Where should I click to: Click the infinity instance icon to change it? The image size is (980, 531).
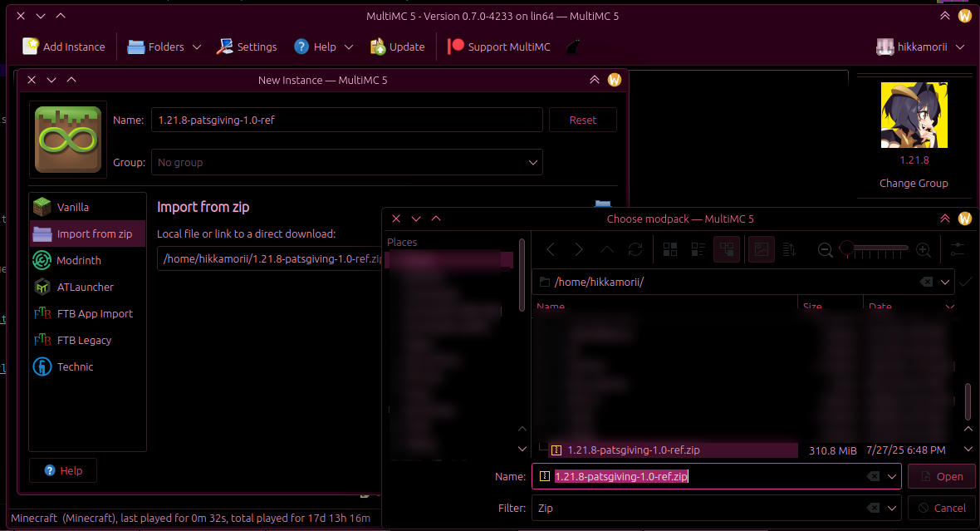[68, 140]
